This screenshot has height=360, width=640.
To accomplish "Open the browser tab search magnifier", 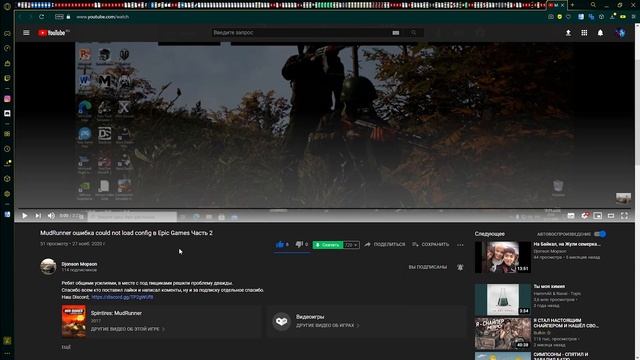I will click(x=593, y=5).
